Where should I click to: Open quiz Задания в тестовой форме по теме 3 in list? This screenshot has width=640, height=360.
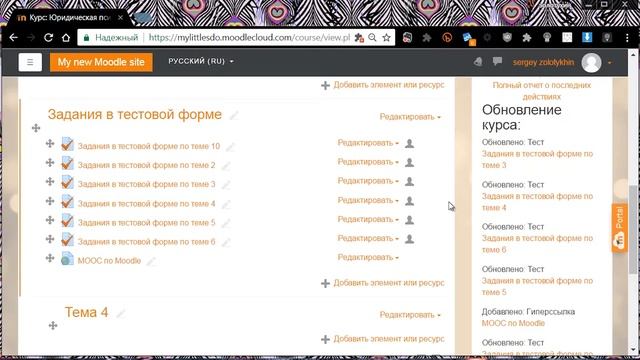(x=147, y=184)
